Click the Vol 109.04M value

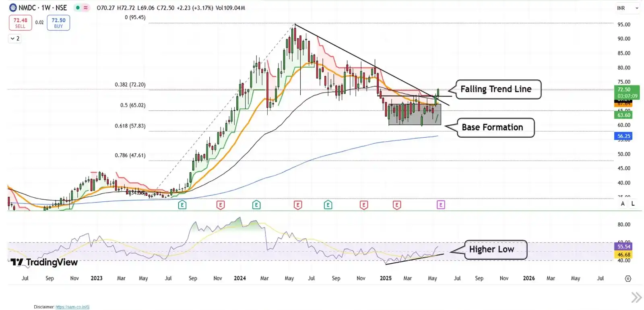[230, 8]
